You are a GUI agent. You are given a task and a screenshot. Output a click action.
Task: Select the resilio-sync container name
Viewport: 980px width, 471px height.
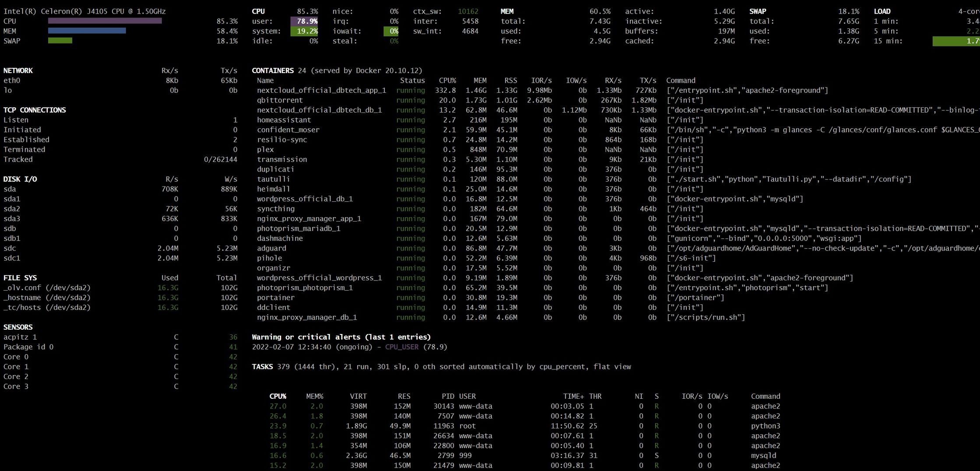coord(282,140)
